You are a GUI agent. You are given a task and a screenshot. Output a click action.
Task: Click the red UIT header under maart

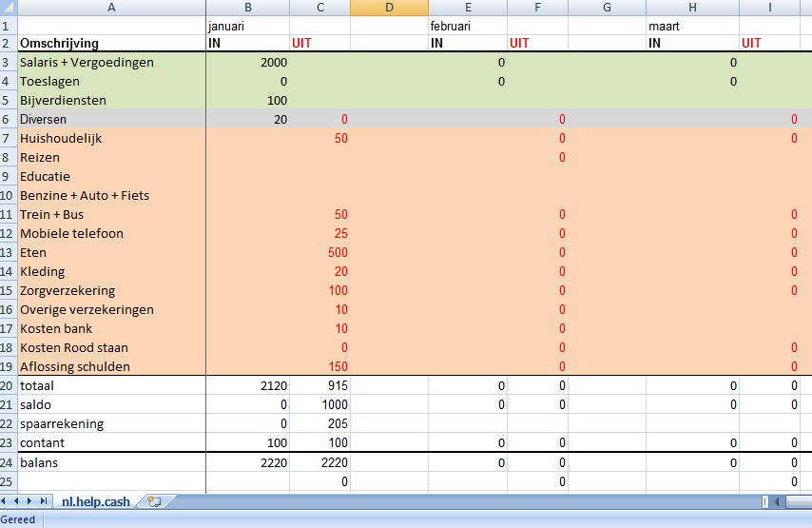tap(769, 43)
